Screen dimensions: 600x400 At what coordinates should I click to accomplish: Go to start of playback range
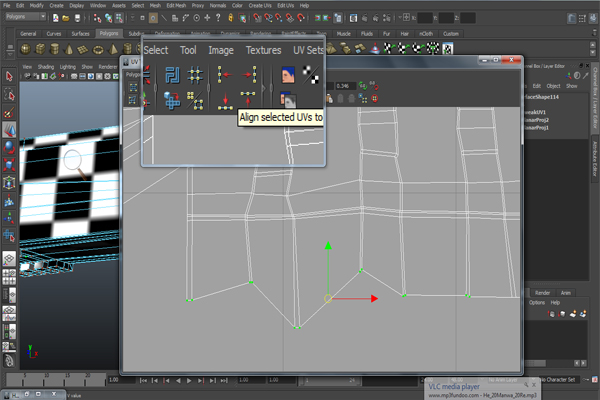point(143,380)
